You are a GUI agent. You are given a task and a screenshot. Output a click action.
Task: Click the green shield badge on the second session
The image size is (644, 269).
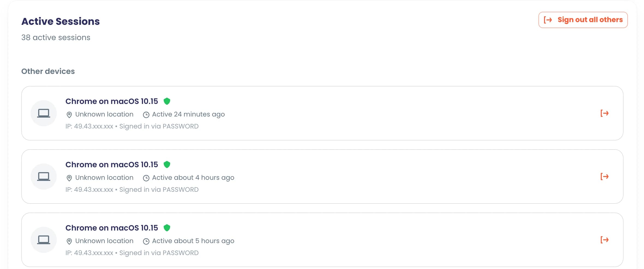coord(167,165)
